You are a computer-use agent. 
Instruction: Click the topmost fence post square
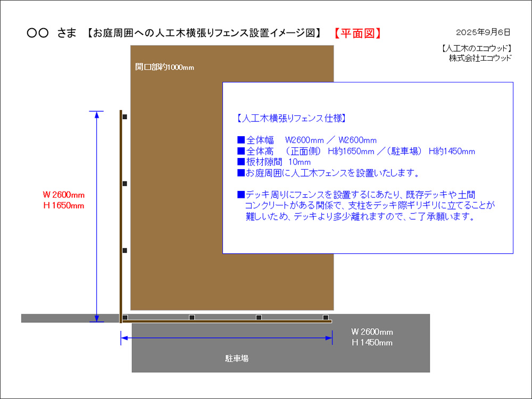124,117
